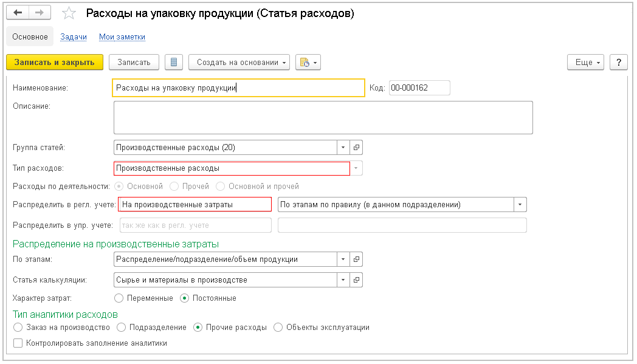Screen dimensions: 637x364
Task: Switch to the Задачи tab
Action: [x=74, y=37]
